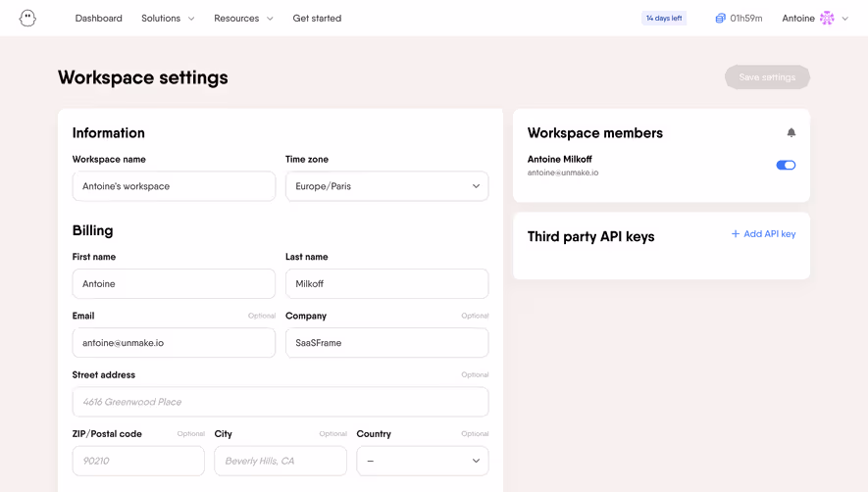868x492 pixels.
Task: Click the Information section heading
Action: [x=109, y=133]
